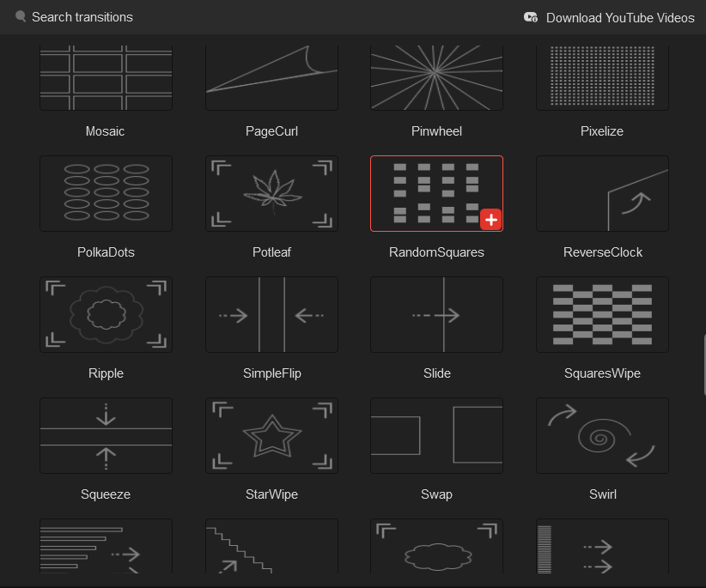Click the RandomSquares label
Image resolution: width=706 pixels, height=588 pixels.
point(436,252)
